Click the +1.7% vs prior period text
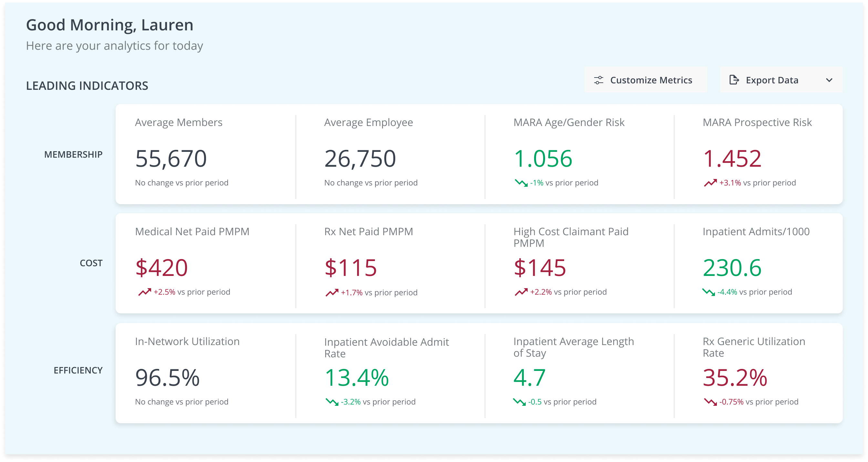The width and height of the screenshot is (868, 462). tap(379, 293)
